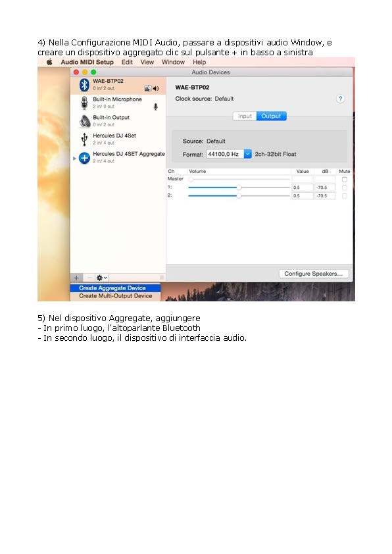Switch to the Input tab
Viewport: 392px width, 554px height.
(245, 116)
